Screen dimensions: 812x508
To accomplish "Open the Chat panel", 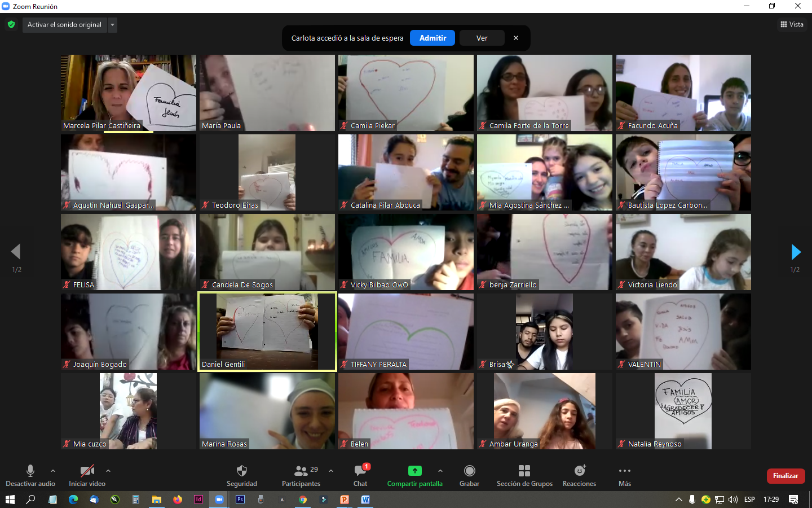I will tap(360, 475).
